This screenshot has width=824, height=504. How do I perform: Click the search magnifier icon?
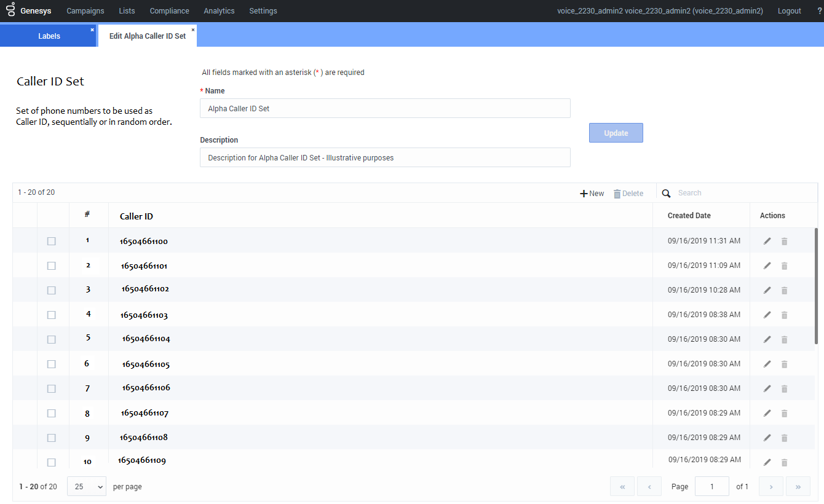pyautogui.click(x=666, y=193)
